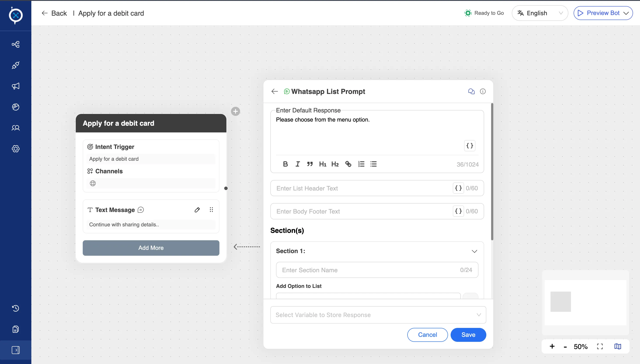
Task: Insert variable into Body Footer Text field
Action: (458, 211)
